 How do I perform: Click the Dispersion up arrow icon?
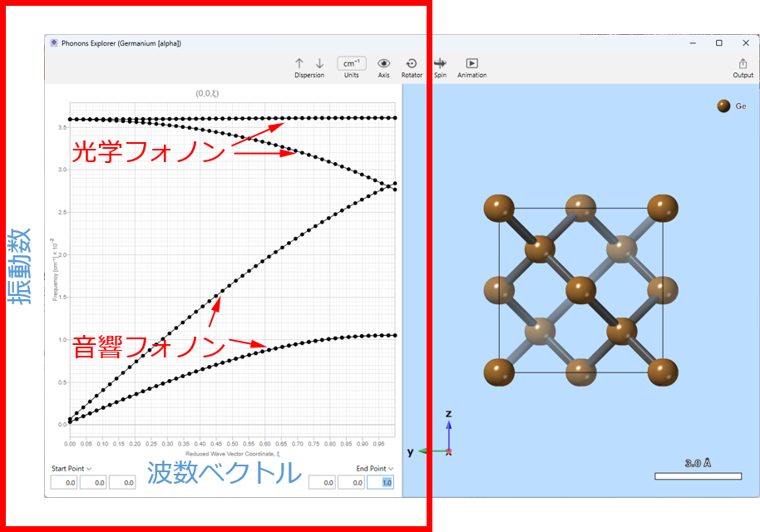299,63
